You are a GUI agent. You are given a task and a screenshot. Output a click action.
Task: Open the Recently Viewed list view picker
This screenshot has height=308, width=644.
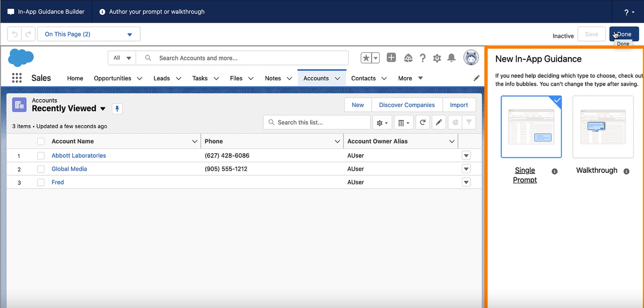[x=103, y=109]
